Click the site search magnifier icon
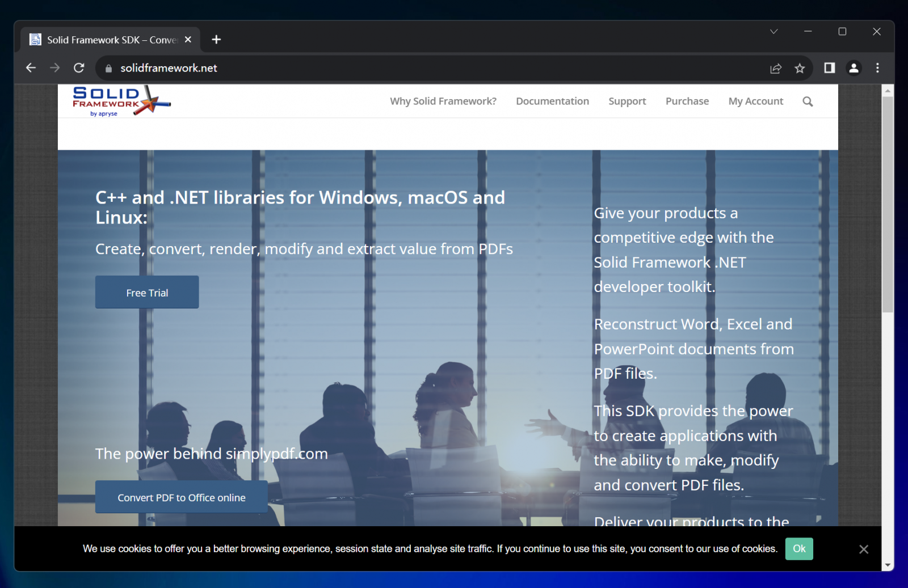This screenshot has width=908, height=588. (x=808, y=101)
